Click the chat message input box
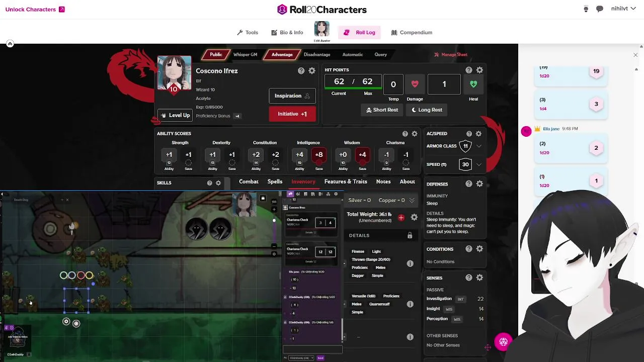The image size is (644, 362). coord(312,349)
